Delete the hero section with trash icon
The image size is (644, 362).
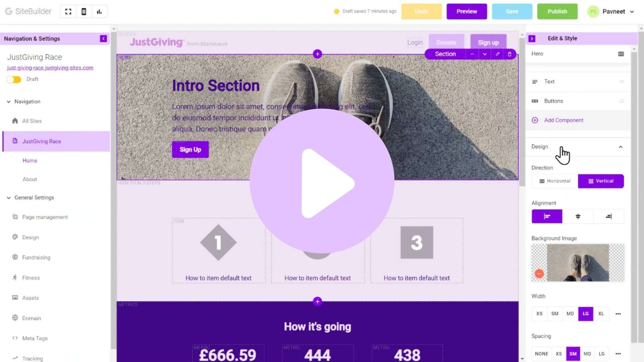(509, 54)
